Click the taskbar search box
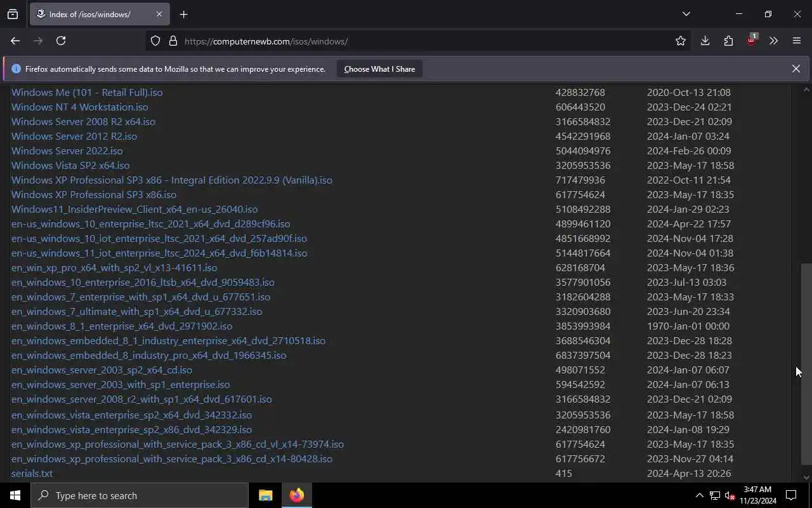 point(139,495)
